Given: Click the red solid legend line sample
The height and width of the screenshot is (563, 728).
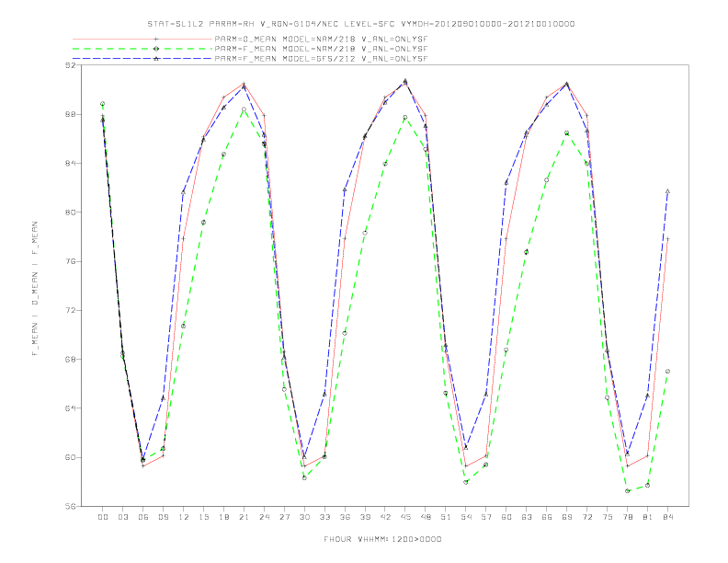Looking at the screenshot, I should 142,39.
